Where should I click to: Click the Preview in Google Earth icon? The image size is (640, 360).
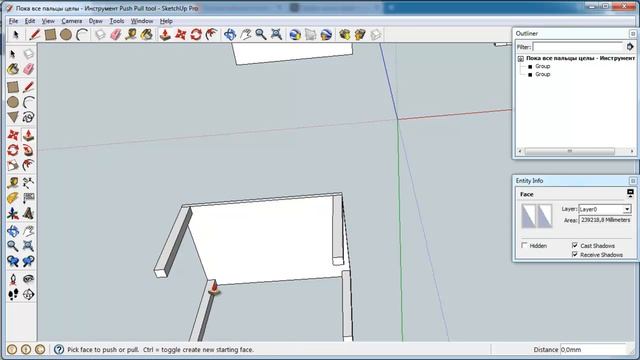click(326, 35)
